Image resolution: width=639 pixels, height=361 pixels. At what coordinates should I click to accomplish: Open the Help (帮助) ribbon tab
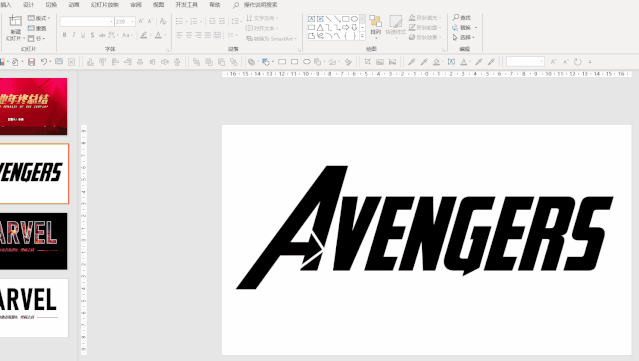[214, 5]
